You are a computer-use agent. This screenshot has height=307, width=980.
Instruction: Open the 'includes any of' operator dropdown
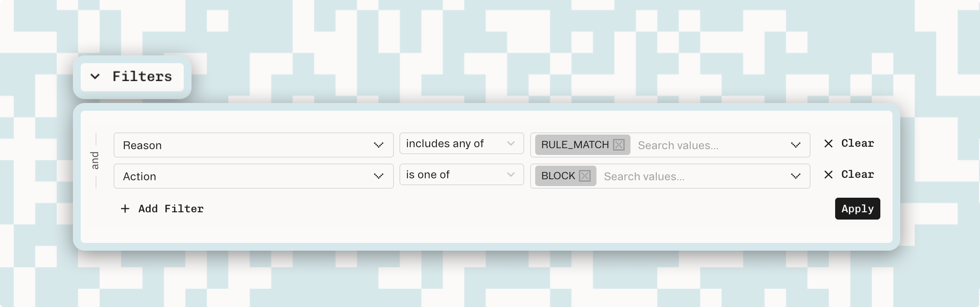point(461,143)
